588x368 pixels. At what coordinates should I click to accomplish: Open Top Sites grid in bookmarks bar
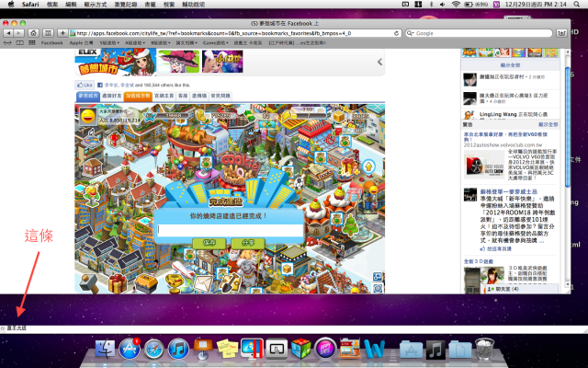coord(32,43)
